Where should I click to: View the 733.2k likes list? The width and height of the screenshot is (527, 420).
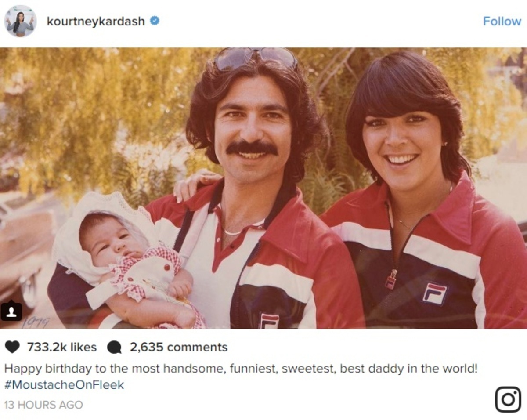61,347
